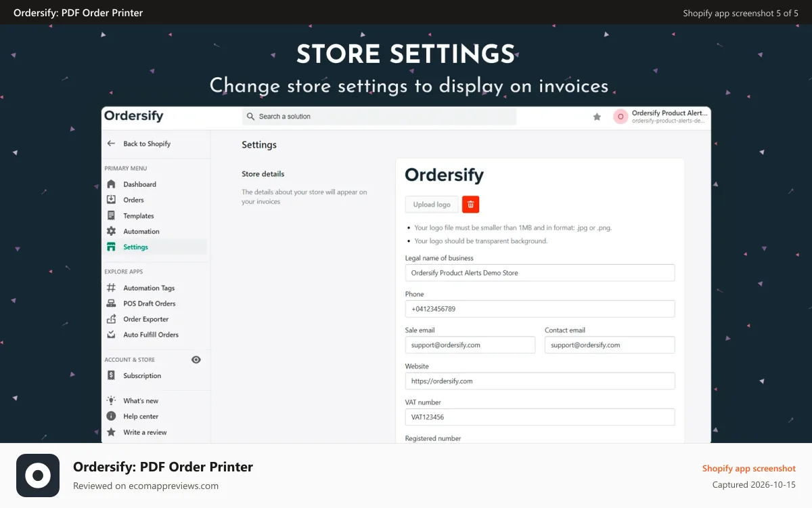Select the Settings menu item
The height and width of the screenshot is (508, 812).
156,247
